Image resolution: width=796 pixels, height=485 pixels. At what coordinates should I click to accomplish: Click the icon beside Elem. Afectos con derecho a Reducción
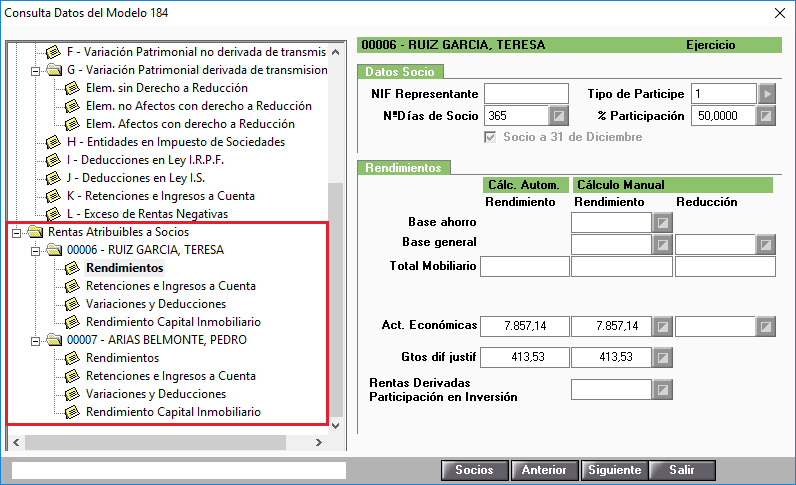point(72,124)
